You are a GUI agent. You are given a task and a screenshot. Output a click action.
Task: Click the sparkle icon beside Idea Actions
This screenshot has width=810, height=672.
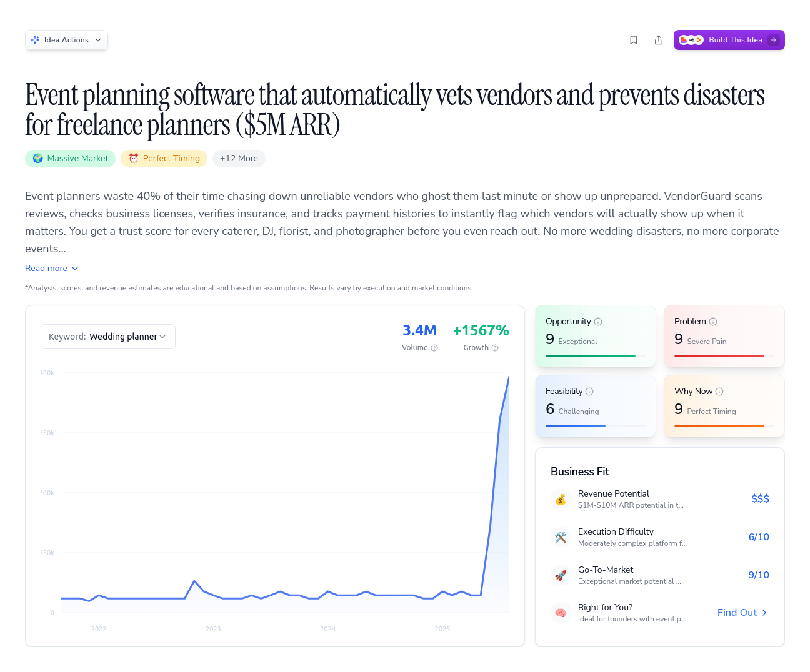(x=36, y=39)
